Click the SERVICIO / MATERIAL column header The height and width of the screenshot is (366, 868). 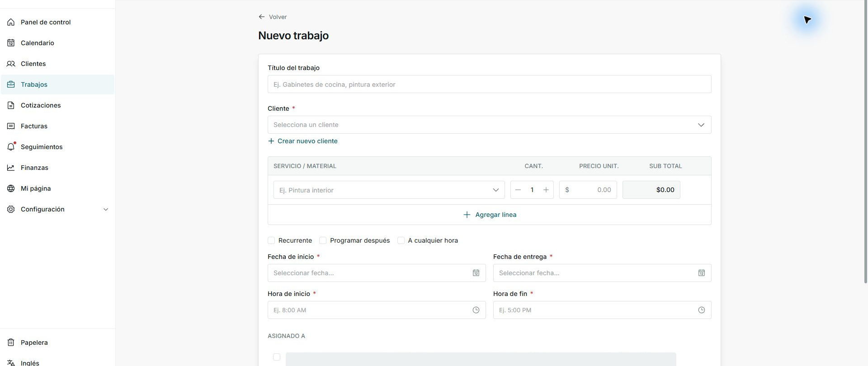305,166
